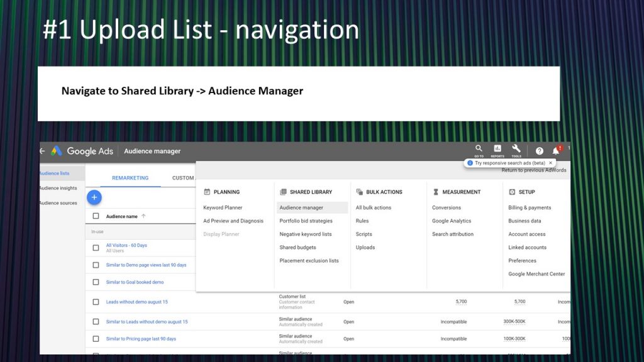Screen dimensions: 644x362
Task: Open Conversions under Measurement
Action: click(x=447, y=207)
